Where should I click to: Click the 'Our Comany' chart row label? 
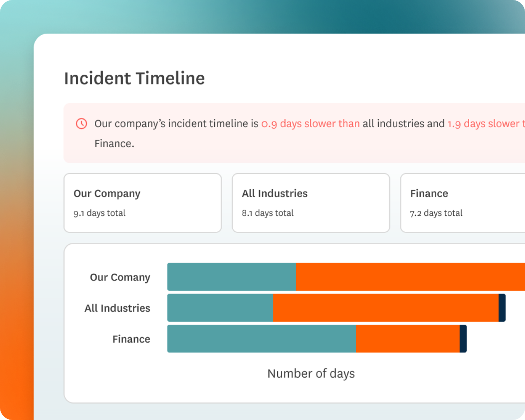120,277
